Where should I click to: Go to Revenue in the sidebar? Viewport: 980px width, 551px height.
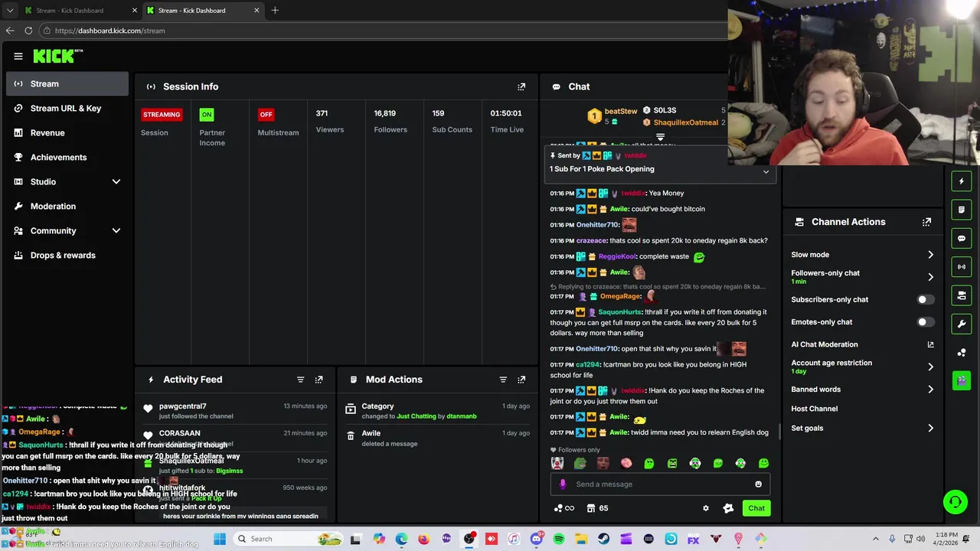[x=67, y=133]
